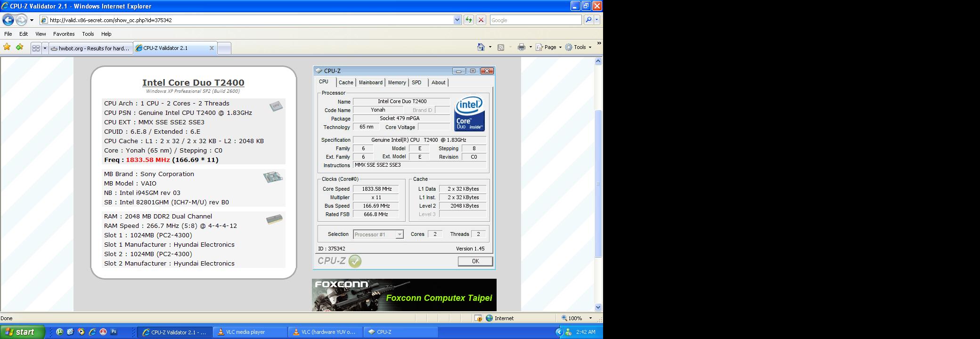Click the CPU-Z validated checkmark badge
Viewport: 980px width, 339px height.
tap(355, 261)
